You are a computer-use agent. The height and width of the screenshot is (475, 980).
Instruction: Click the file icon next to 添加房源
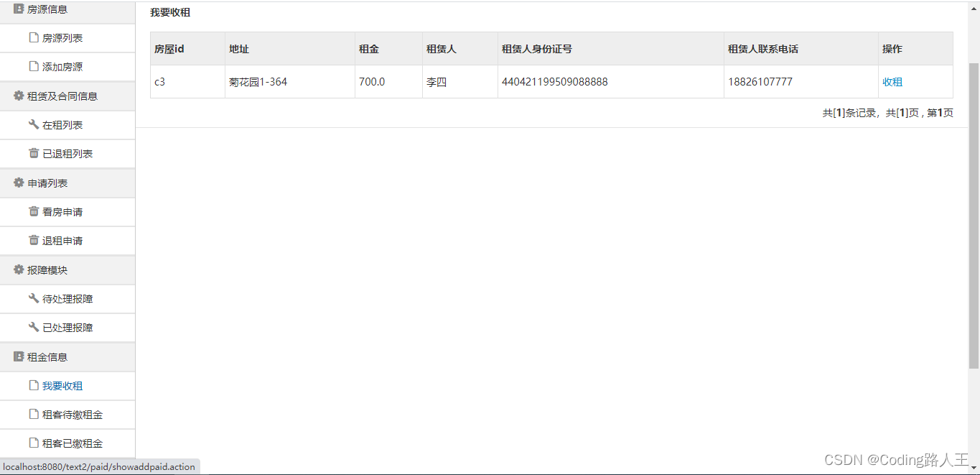[x=33, y=66]
